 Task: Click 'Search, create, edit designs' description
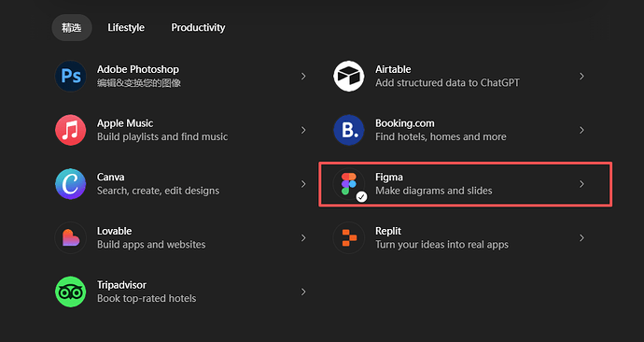pos(158,191)
